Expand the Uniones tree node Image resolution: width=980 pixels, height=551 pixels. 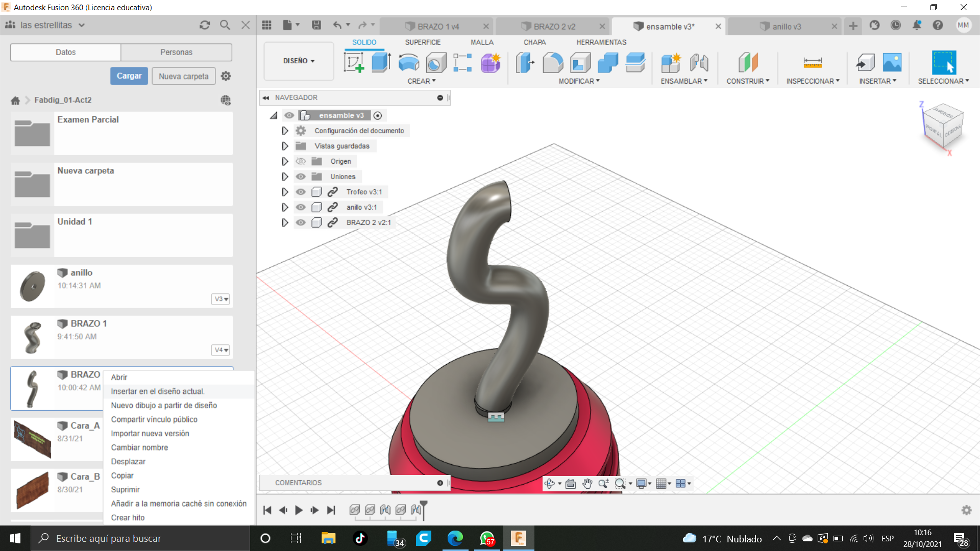coord(285,177)
